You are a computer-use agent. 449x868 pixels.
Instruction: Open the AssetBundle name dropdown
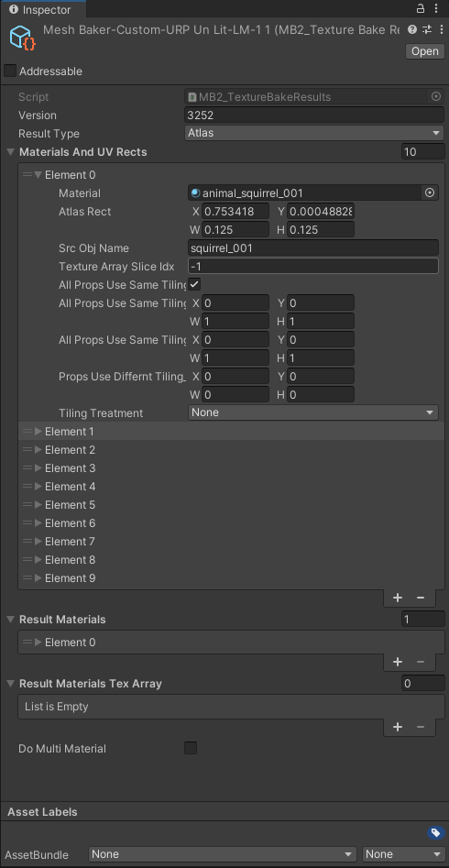click(223, 854)
